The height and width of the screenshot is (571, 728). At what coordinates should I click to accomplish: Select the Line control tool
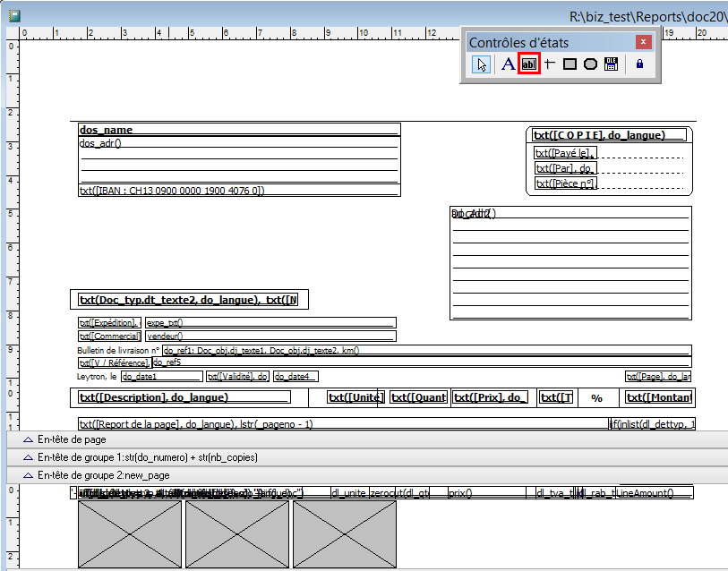click(x=550, y=64)
